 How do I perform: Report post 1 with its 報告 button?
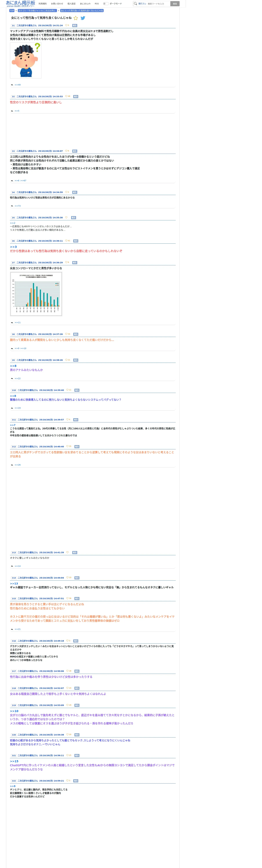coord(75,26)
